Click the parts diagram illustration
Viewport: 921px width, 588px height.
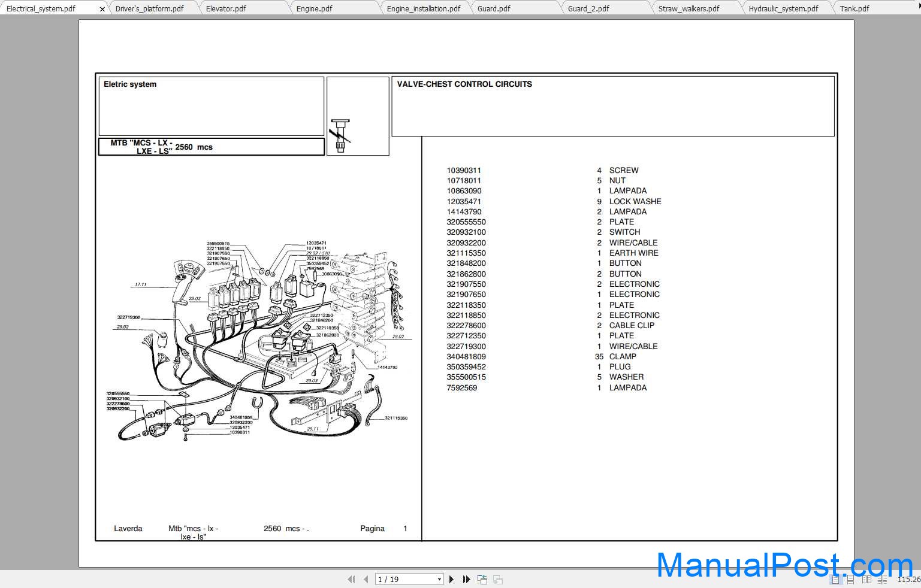point(260,341)
